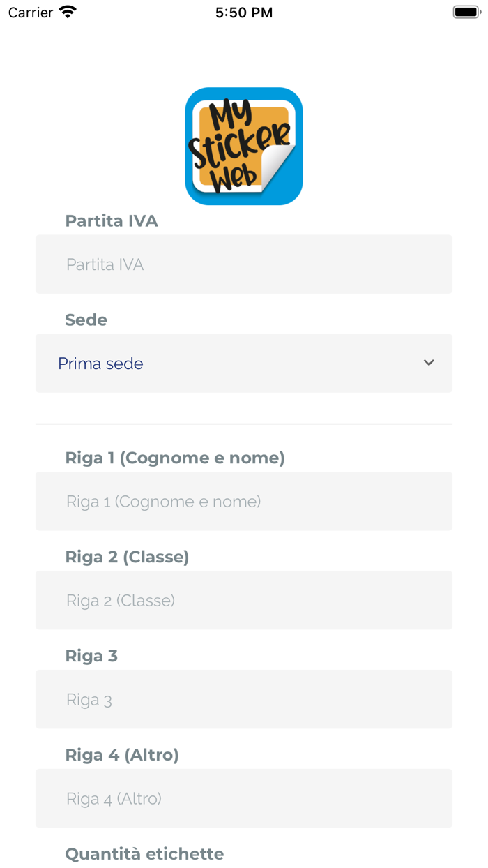Viewport: 488px width, 868px height.
Task: Click the battery indicator icon
Action: 465,12
